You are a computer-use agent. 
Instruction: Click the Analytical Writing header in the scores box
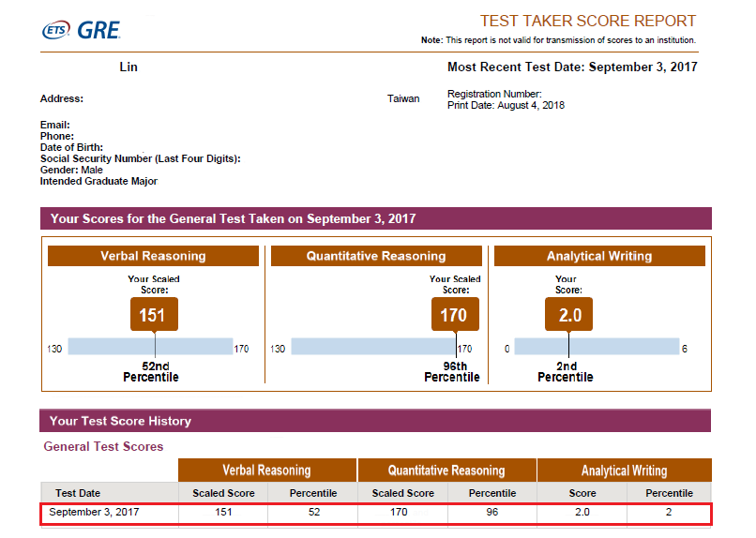pyautogui.click(x=599, y=256)
